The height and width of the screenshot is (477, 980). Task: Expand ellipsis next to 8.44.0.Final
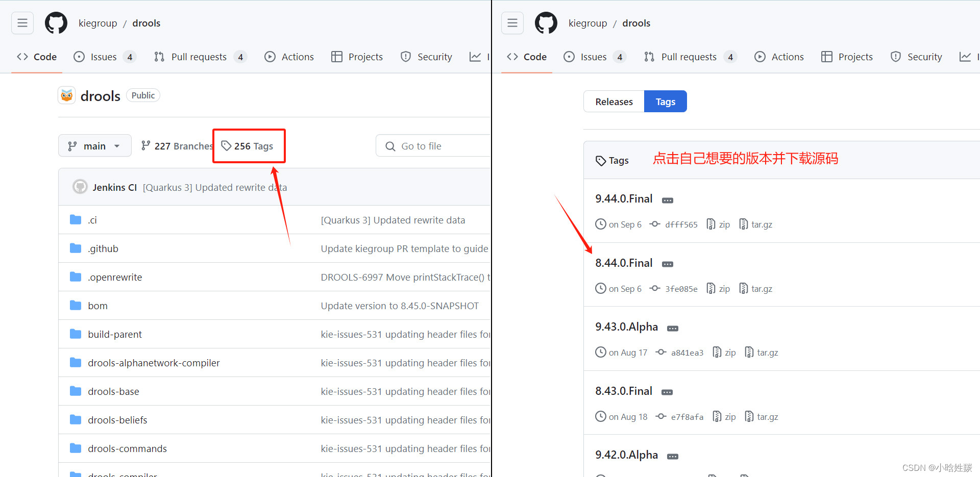tap(668, 264)
